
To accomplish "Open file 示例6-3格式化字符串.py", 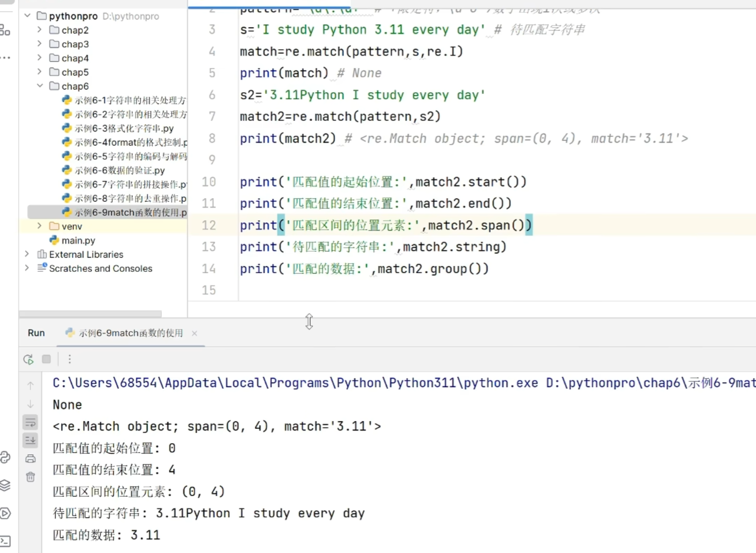I will (x=118, y=128).
